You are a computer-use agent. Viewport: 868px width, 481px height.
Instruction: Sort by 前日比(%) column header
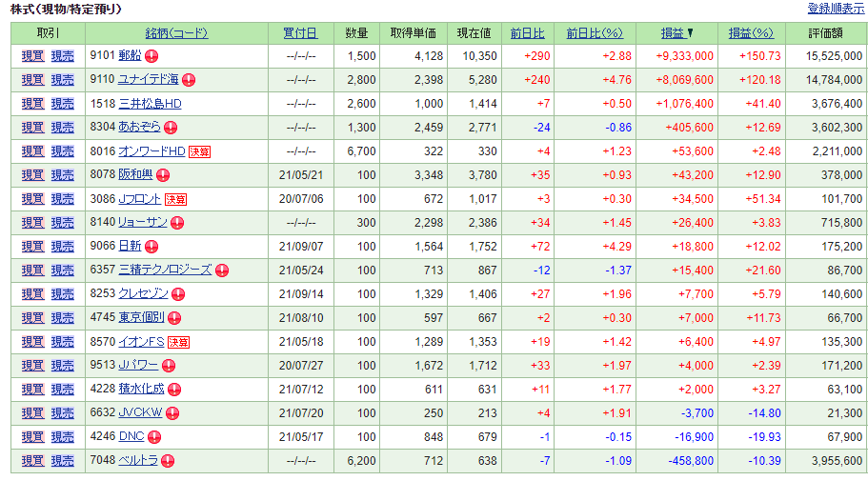tap(595, 33)
